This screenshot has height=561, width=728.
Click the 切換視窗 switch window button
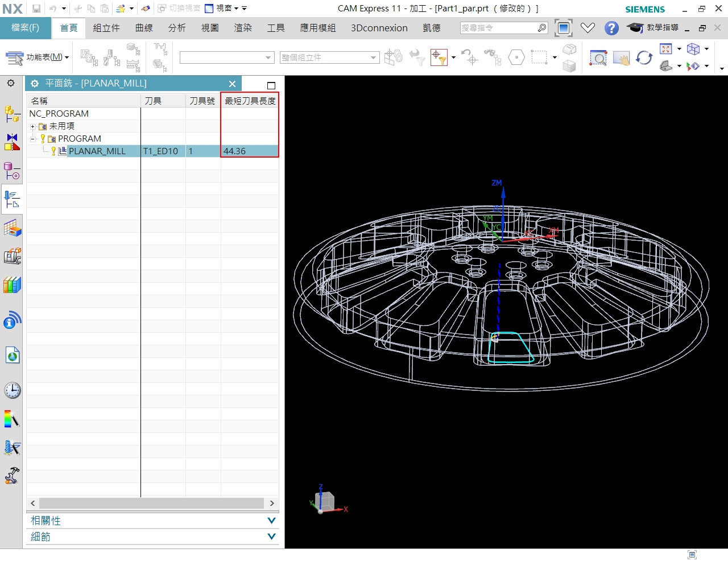coord(179,9)
